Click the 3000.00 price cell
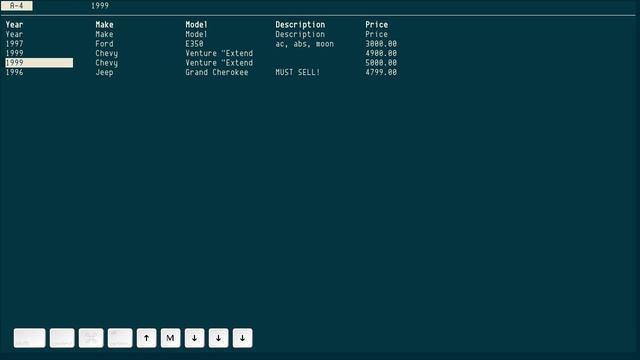The height and width of the screenshot is (360, 640). (381, 44)
